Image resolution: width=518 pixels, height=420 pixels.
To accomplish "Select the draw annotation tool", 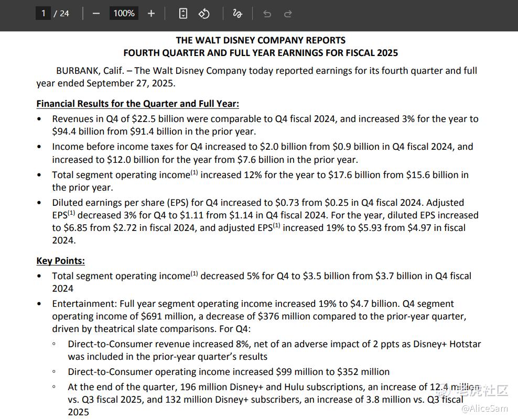I will pos(237,14).
